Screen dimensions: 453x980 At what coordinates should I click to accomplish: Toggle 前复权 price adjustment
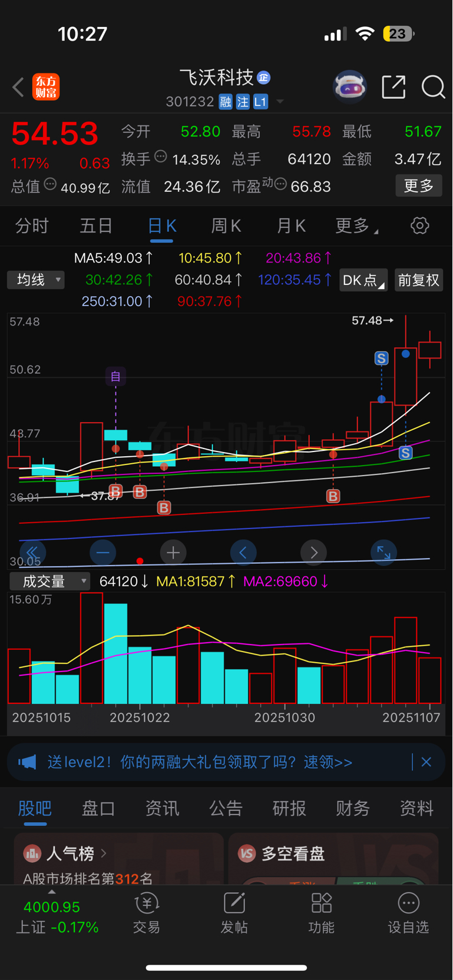pos(418,280)
